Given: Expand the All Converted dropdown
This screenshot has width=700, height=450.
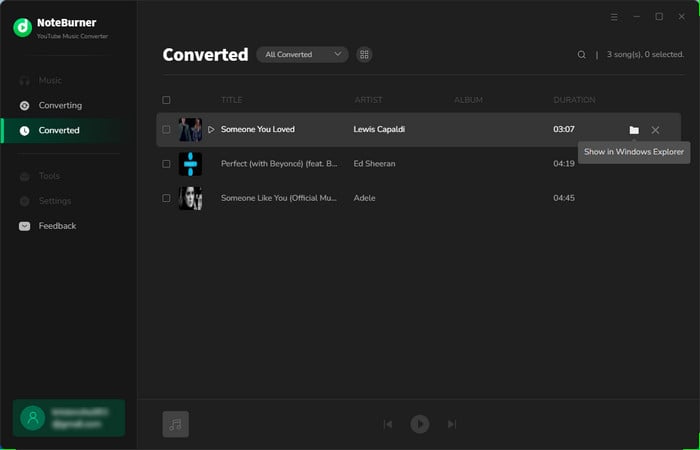Looking at the screenshot, I should coord(302,55).
